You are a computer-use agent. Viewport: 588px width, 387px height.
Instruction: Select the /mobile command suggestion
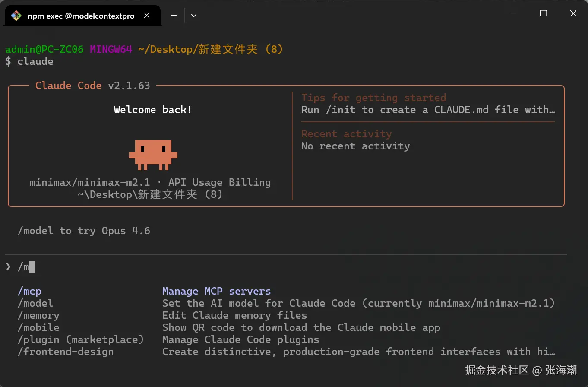pyautogui.click(x=38, y=327)
